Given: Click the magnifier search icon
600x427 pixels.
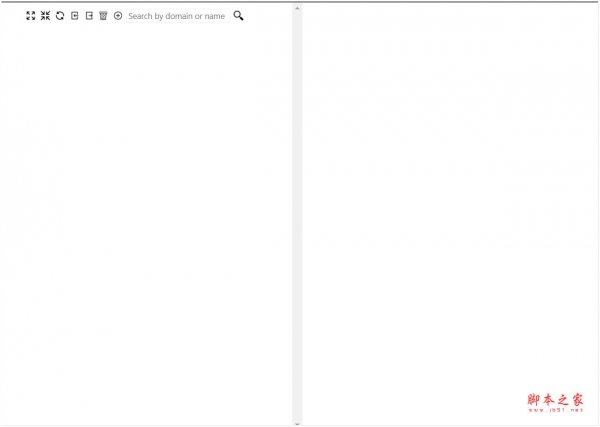Looking at the screenshot, I should click(x=238, y=16).
